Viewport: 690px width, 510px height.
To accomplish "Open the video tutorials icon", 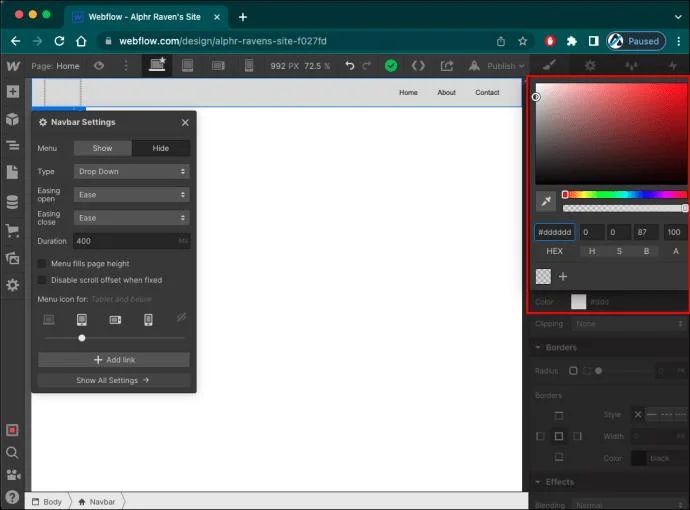I will pos(13,475).
